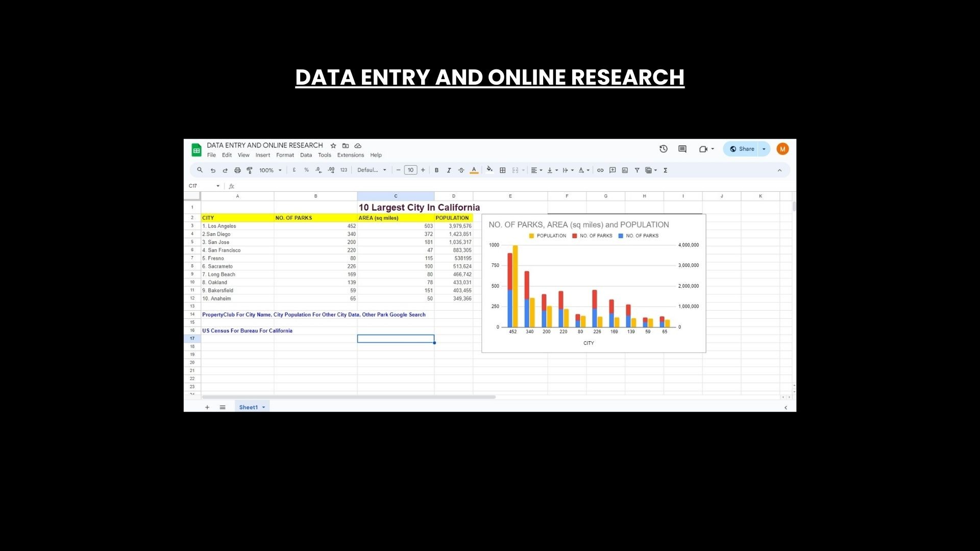980x551 pixels.
Task: Click the functions sigma icon
Action: coord(665,170)
